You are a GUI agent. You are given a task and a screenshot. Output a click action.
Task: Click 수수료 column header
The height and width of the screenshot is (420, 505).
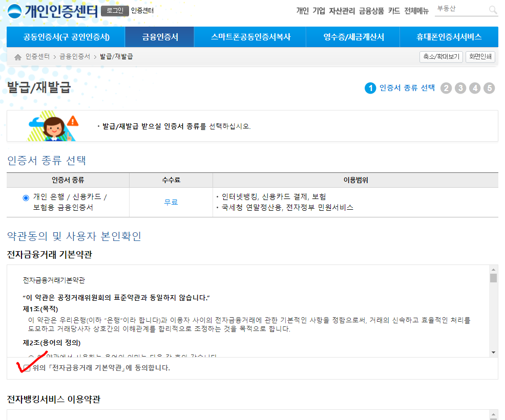(x=171, y=180)
